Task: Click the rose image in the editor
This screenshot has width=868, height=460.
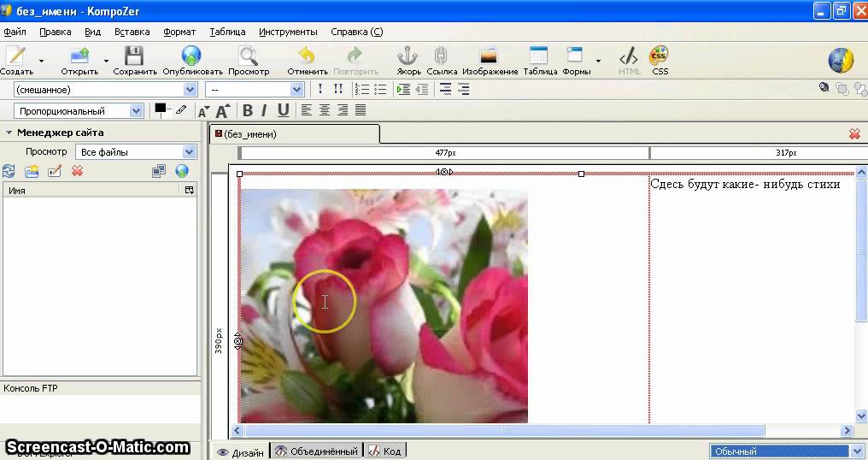Action: pyautogui.click(x=384, y=306)
